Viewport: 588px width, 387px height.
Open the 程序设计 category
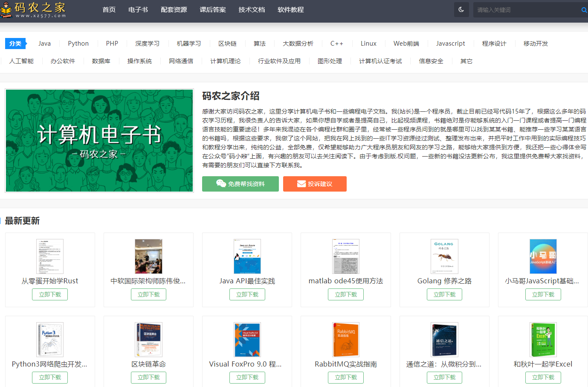tap(494, 44)
